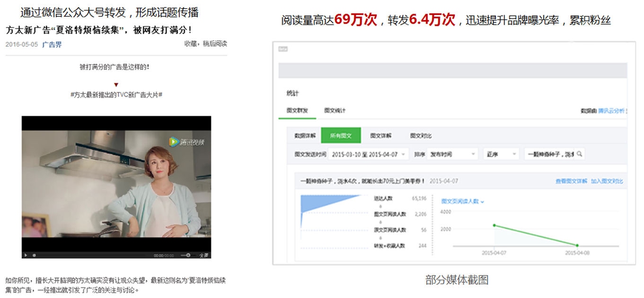Open the 查看图文详解 link
Image resolution: width=644 pixels, height=298 pixels.
(571, 181)
